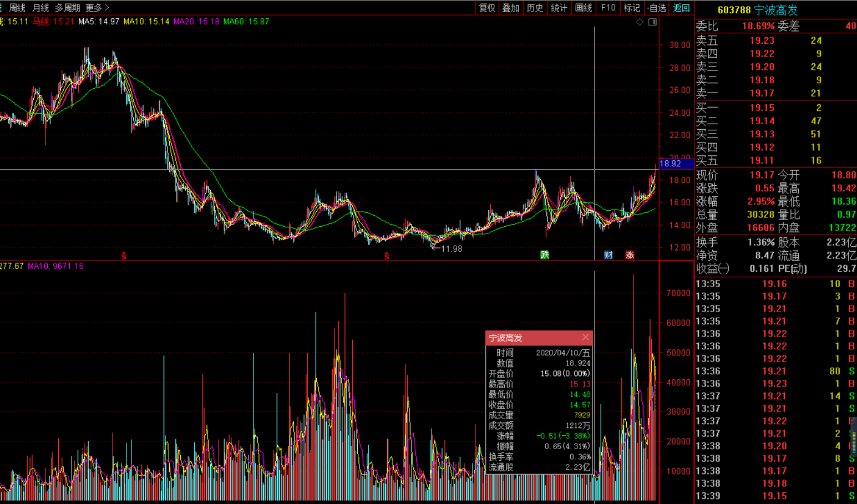Click the rightmost red S marker on the chart
857x504 pixels.
(387, 256)
